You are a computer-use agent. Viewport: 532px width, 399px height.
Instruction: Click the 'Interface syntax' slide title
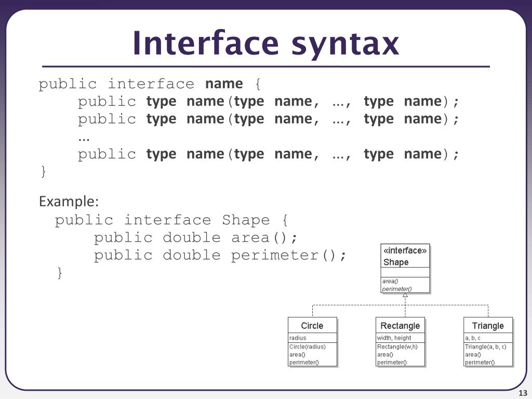tap(265, 44)
